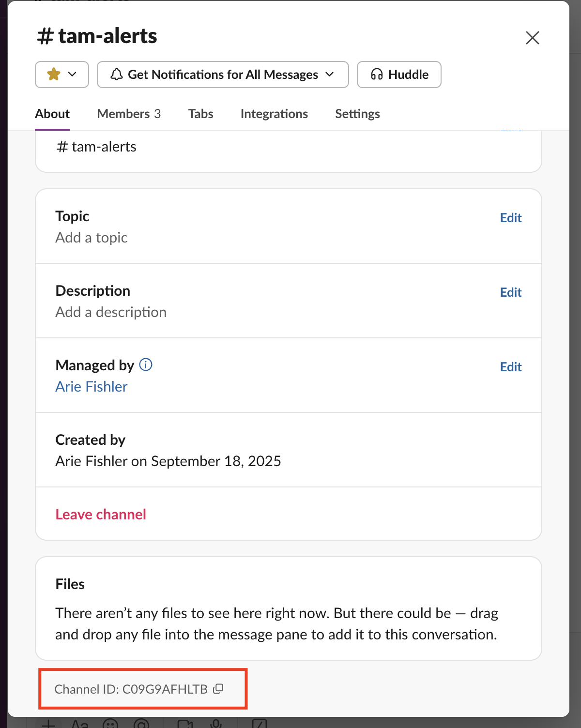Open the notifications dropdown chevron
The height and width of the screenshot is (728, 581).
[x=330, y=75]
